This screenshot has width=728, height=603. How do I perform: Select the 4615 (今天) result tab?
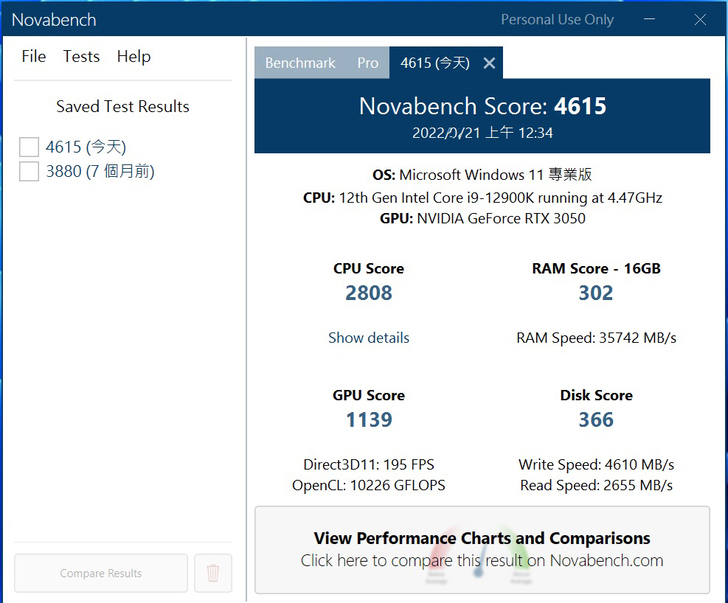point(434,63)
